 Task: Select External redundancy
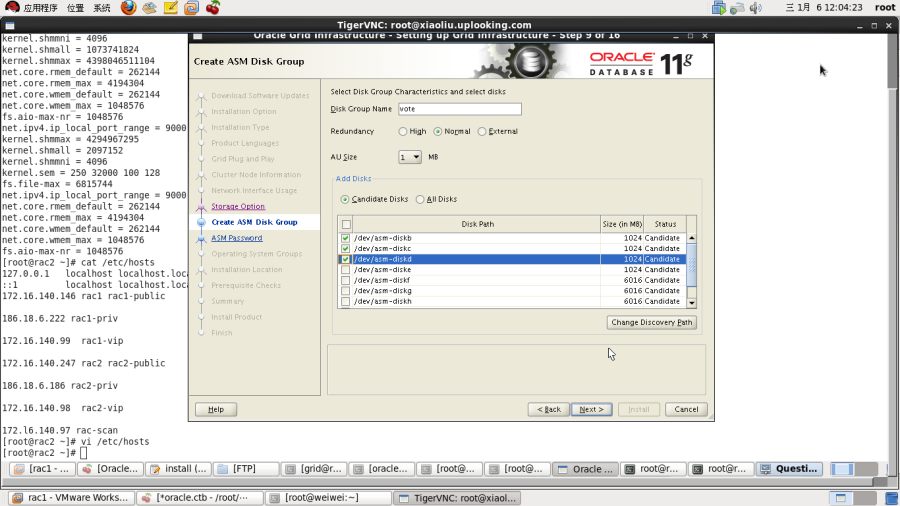pos(482,131)
